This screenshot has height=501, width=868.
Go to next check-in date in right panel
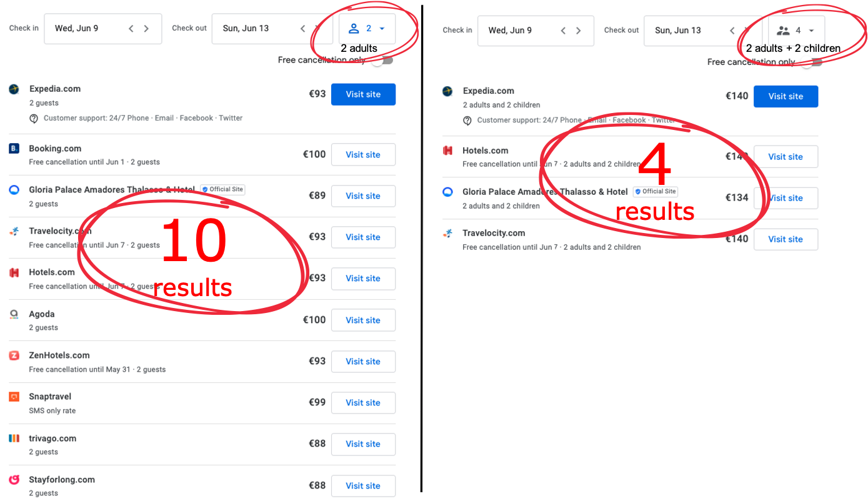tap(578, 31)
